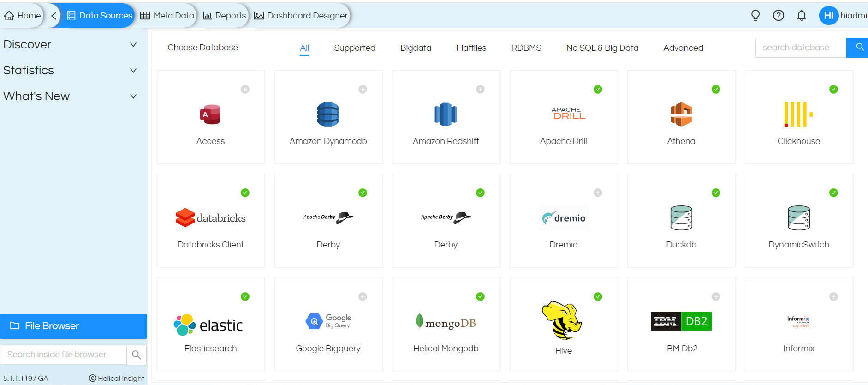The height and width of the screenshot is (385, 868).
Task: Open the Access database icon
Action: click(x=210, y=114)
